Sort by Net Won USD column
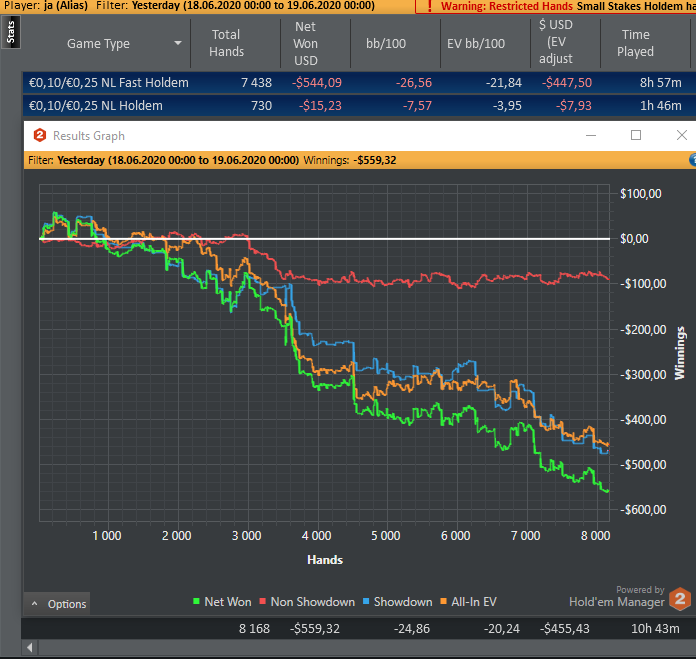The width and height of the screenshot is (696, 659). [x=306, y=43]
